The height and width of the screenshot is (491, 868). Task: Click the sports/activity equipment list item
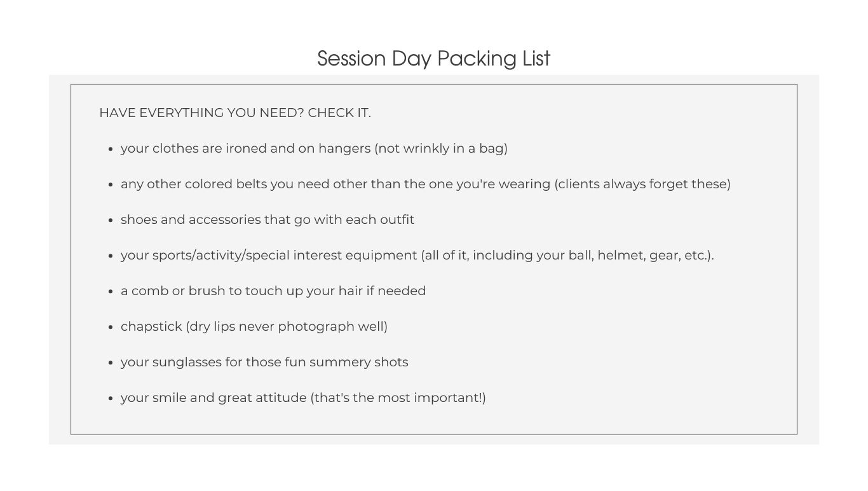[x=417, y=255]
